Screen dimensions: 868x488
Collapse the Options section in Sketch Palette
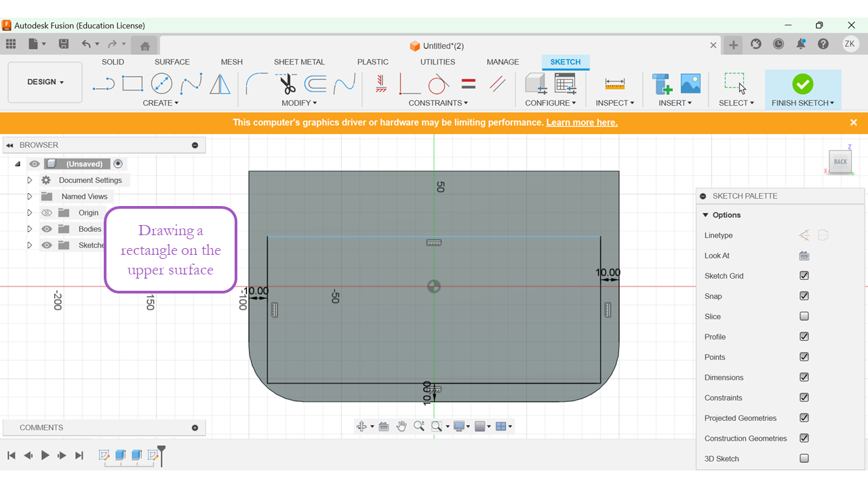coord(705,215)
